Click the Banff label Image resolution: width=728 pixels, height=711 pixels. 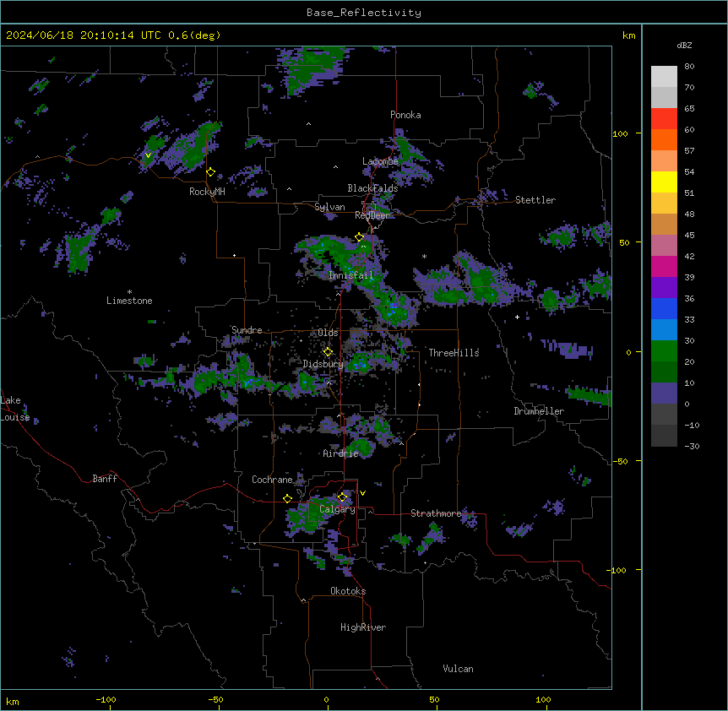(x=105, y=479)
